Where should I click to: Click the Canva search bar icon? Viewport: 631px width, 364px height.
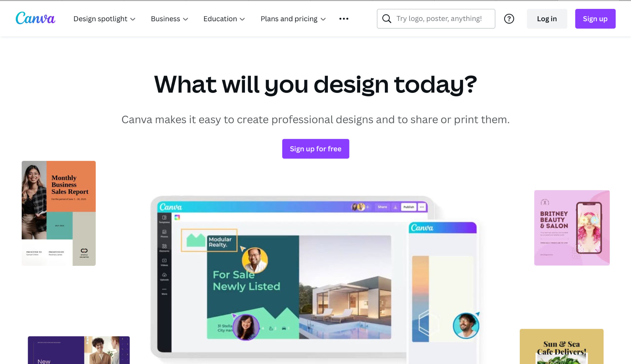pos(387,19)
